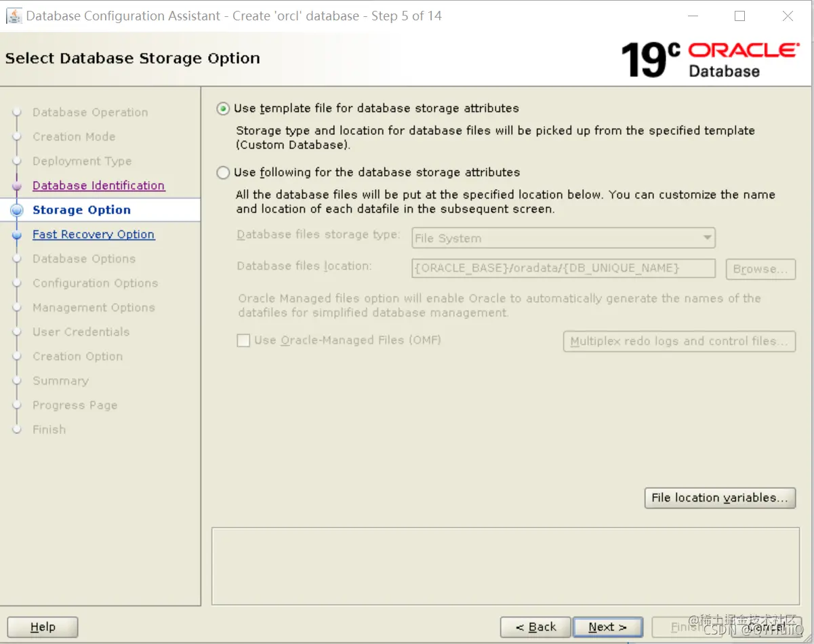
Task: Click Creation Option step label
Action: coord(77,356)
